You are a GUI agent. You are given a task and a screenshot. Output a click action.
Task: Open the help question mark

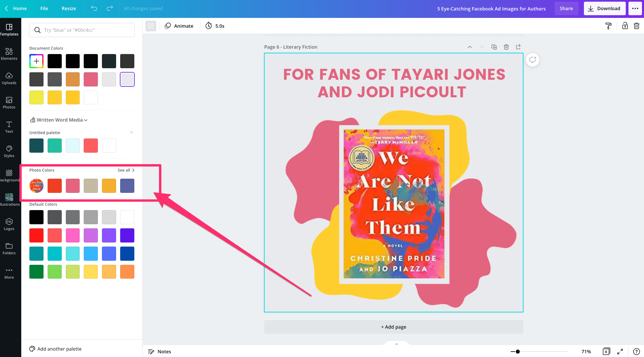[637, 352]
